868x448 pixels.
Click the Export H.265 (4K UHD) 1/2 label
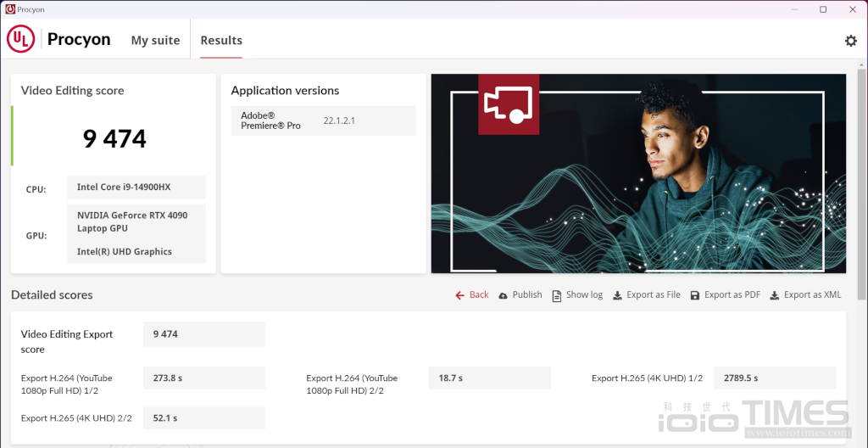(647, 378)
